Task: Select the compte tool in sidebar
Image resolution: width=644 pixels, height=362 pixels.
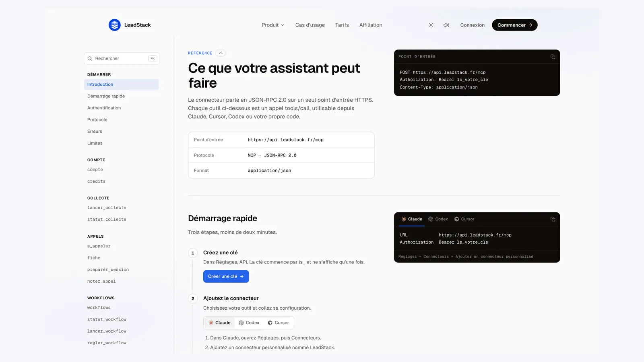Action: tap(95, 170)
